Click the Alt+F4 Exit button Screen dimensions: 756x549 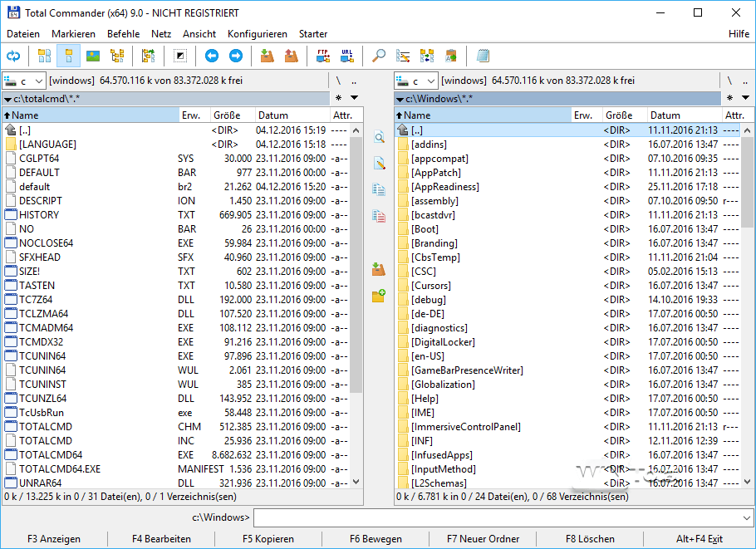[700, 539]
